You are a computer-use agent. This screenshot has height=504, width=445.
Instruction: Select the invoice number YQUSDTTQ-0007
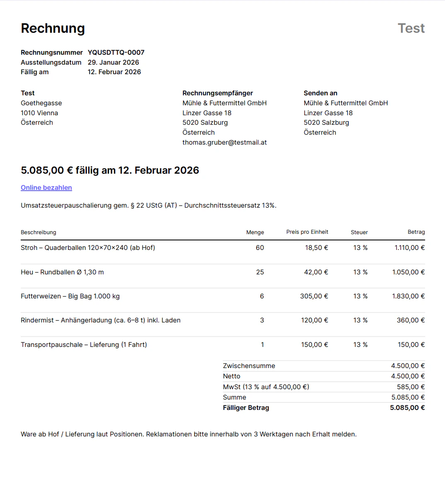pyautogui.click(x=116, y=52)
